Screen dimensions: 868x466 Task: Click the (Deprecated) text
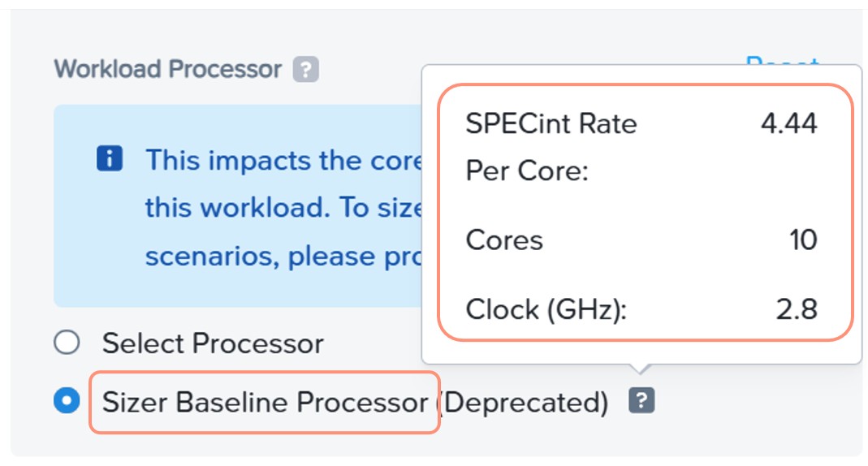click(523, 403)
